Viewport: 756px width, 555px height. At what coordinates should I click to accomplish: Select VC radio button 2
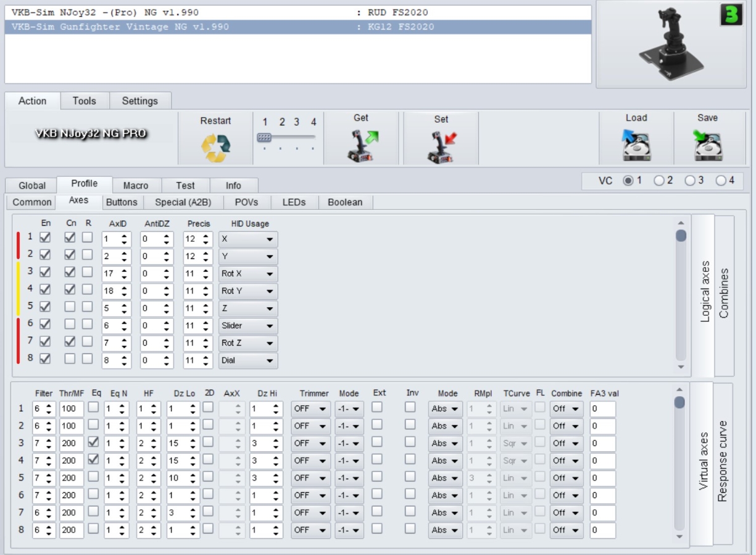659,181
